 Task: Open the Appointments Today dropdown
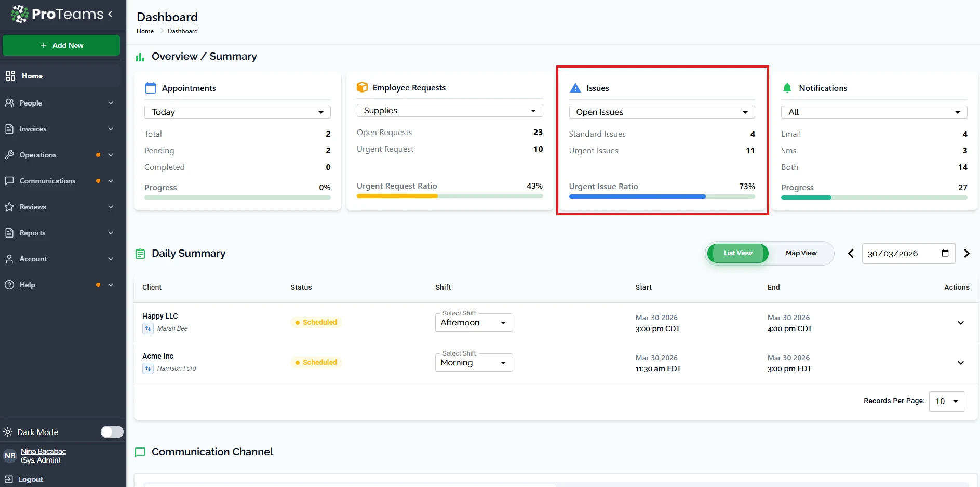point(237,112)
